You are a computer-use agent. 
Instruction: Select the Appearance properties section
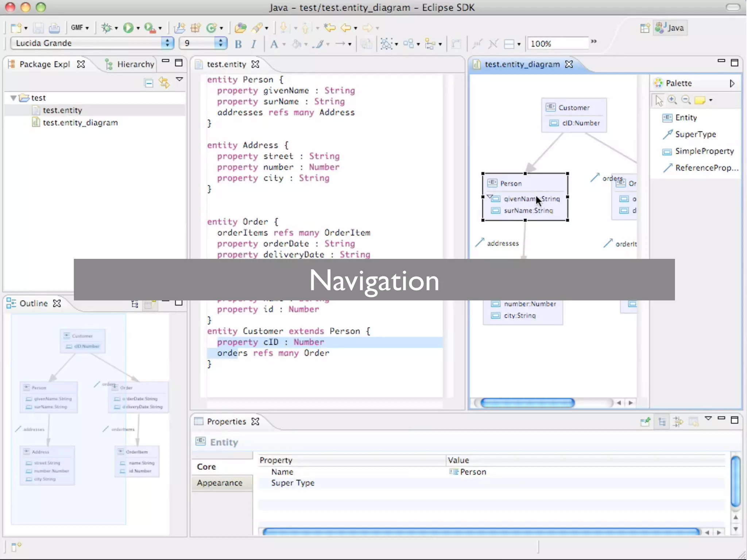point(220,483)
